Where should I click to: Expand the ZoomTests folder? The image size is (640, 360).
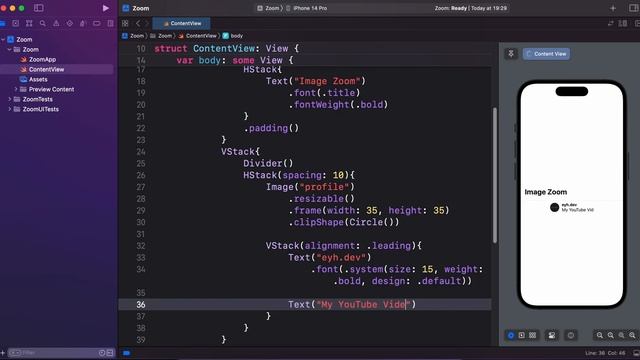[x=10, y=99]
